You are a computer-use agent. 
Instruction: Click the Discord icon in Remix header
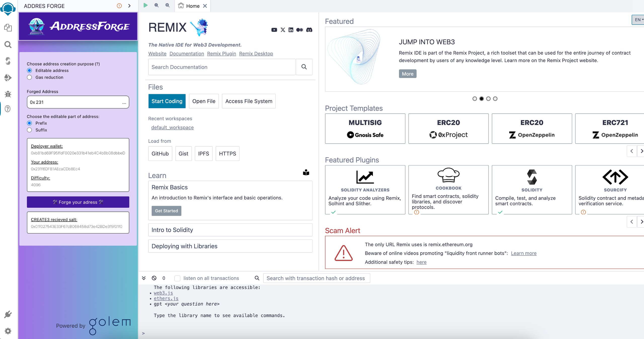click(309, 30)
